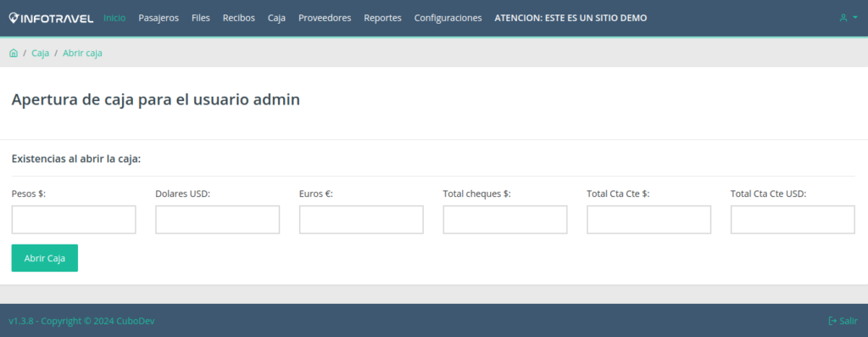Screen dimensions: 868x337
Task: Open the Proveedores menu
Action: click(325, 18)
